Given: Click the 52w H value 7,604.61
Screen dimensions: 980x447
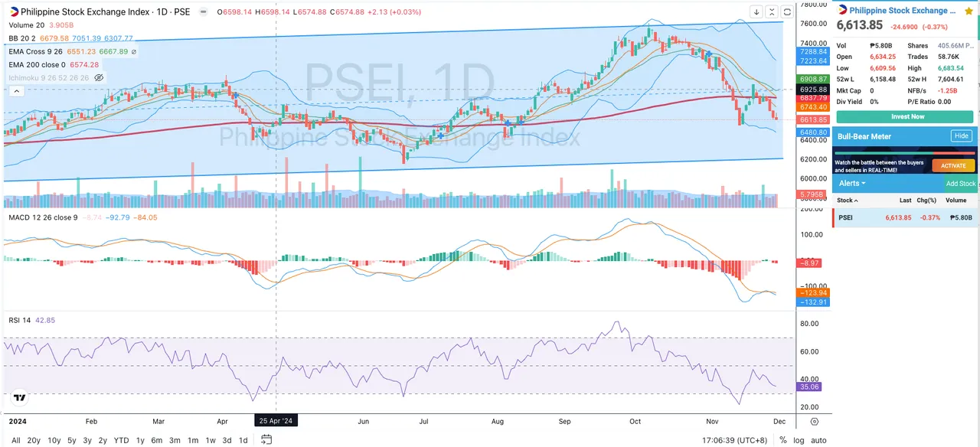Looking at the screenshot, I should pyautogui.click(x=952, y=78).
